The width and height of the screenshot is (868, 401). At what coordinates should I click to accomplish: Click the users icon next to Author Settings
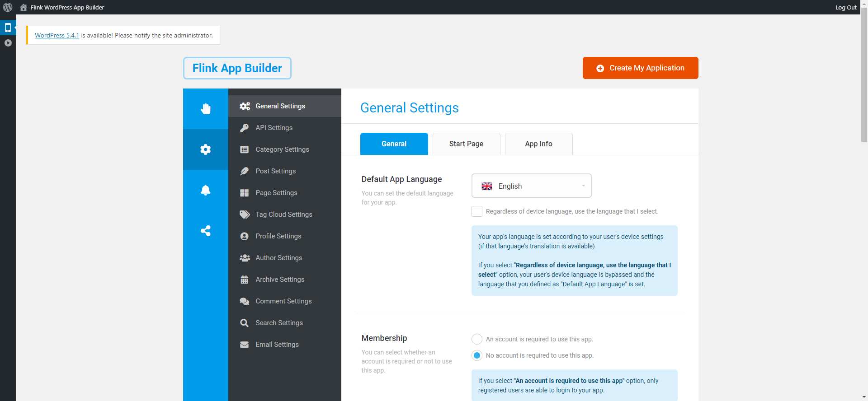tap(245, 258)
